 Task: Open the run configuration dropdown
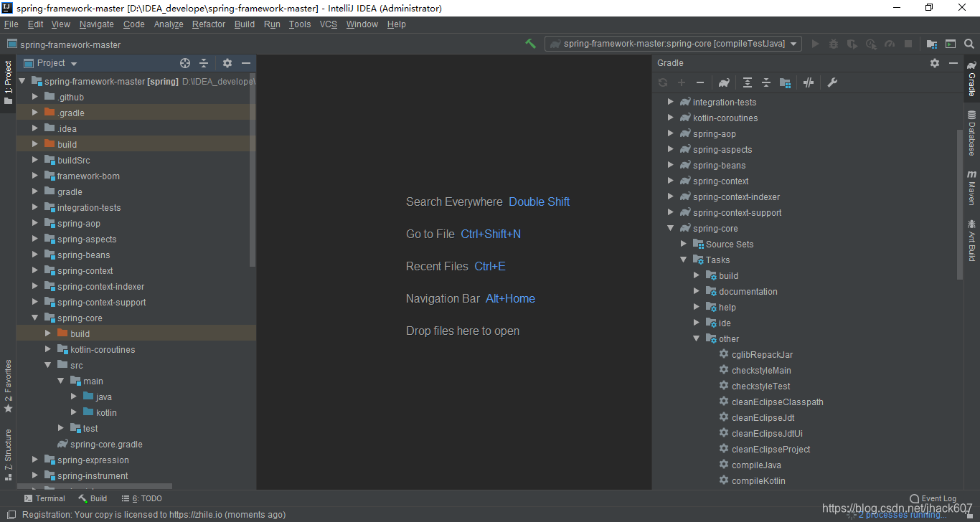click(673, 44)
